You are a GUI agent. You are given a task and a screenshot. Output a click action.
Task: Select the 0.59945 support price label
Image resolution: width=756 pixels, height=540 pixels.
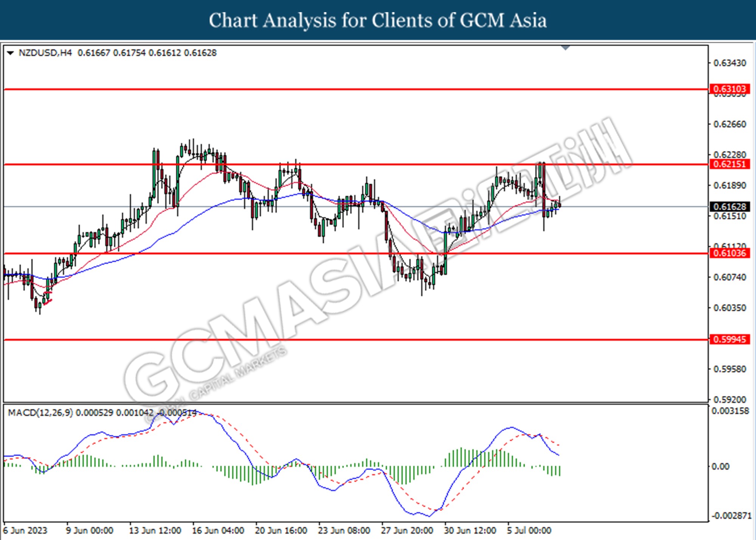(730, 339)
